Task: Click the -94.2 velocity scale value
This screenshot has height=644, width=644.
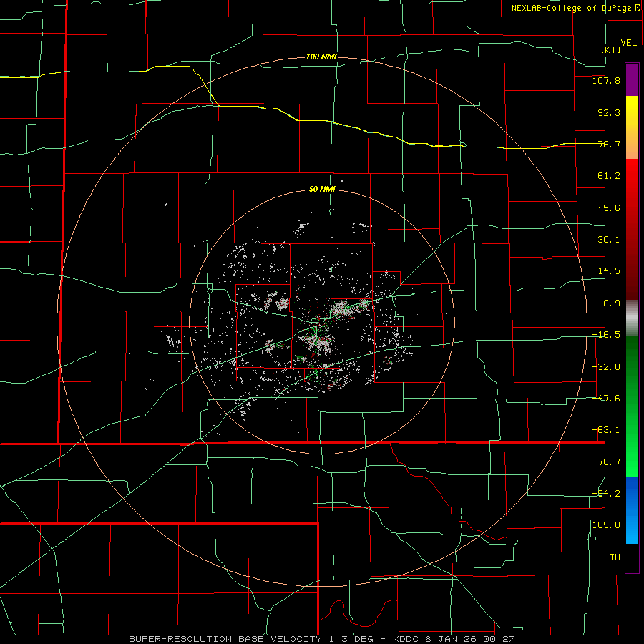Action: pos(606,494)
